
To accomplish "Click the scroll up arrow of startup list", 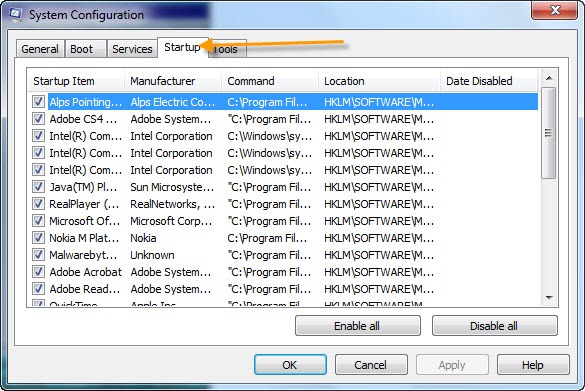I will tap(549, 78).
